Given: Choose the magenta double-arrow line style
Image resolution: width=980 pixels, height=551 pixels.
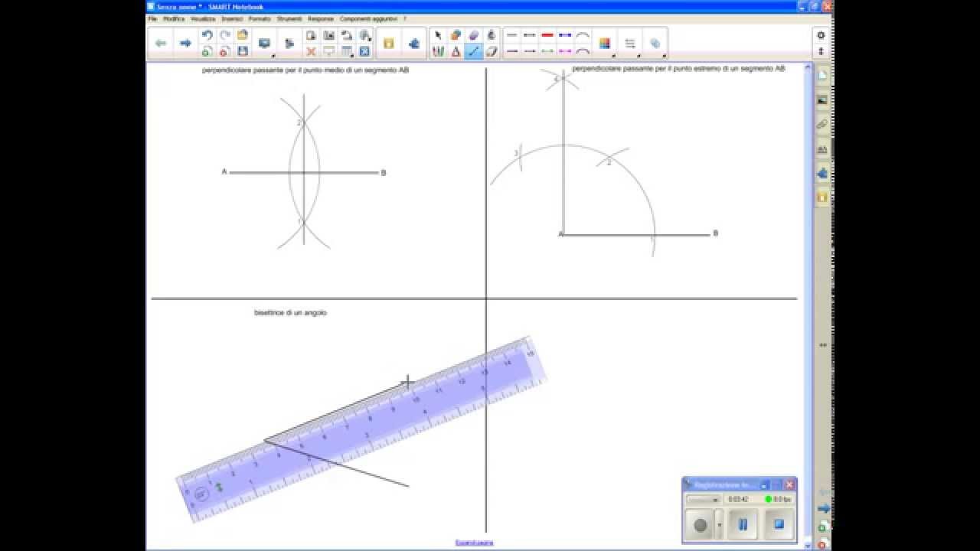Looking at the screenshot, I should pyautogui.click(x=565, y=51).
